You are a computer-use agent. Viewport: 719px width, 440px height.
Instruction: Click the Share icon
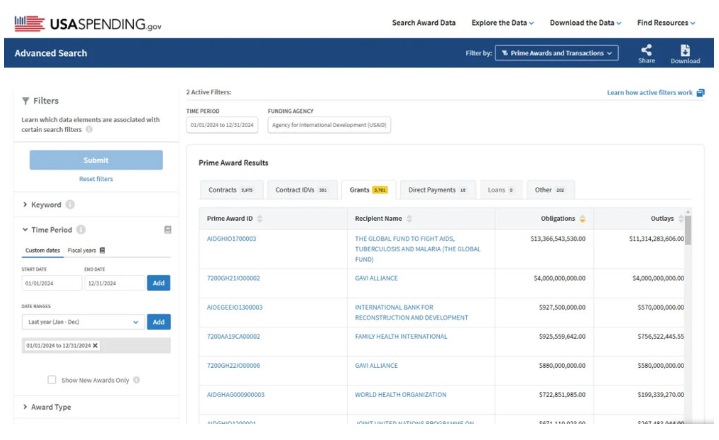point(647,50)
